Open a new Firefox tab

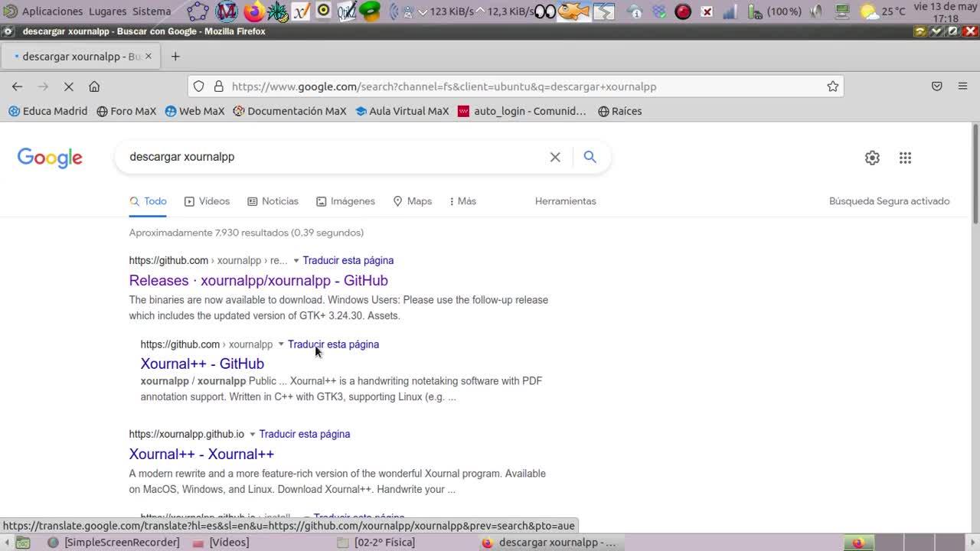coord(175,56)
